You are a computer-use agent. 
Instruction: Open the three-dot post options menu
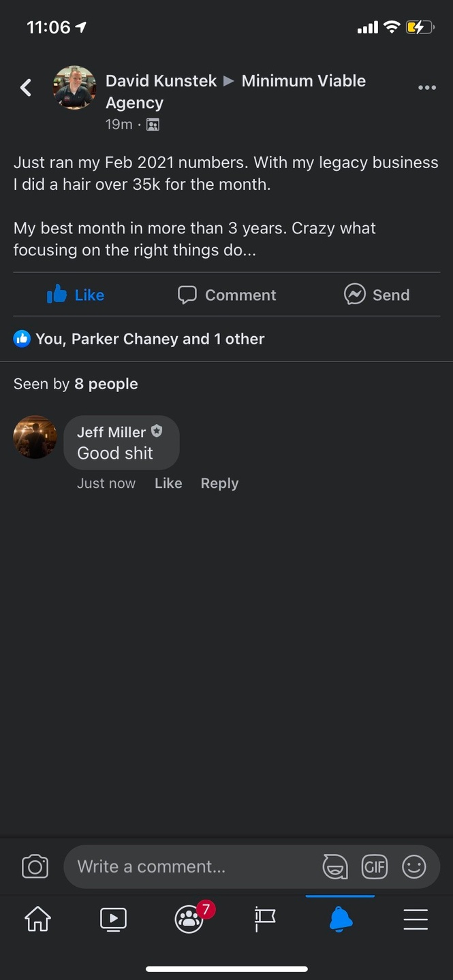pyautogui.click(x=426, y=88)
